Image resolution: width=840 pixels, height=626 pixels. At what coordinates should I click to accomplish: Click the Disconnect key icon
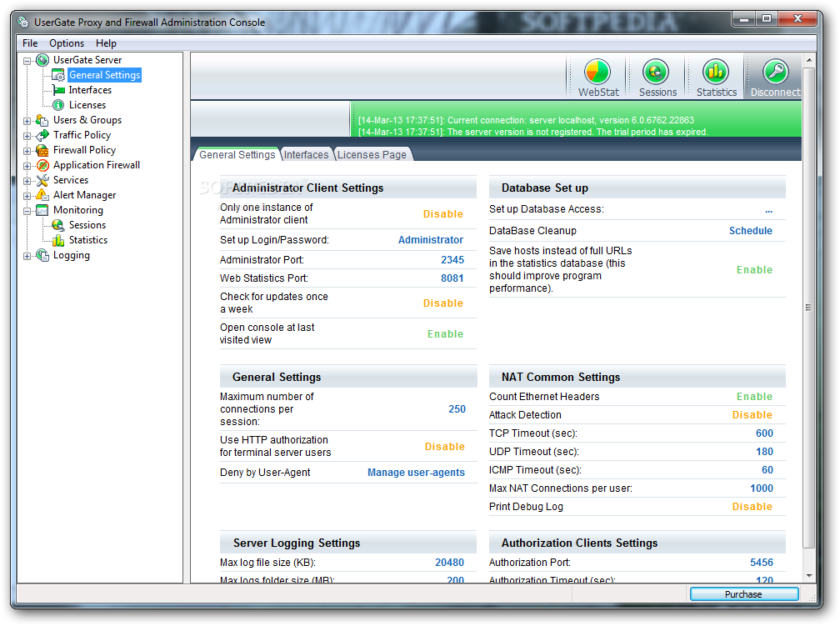click(775, 72)
